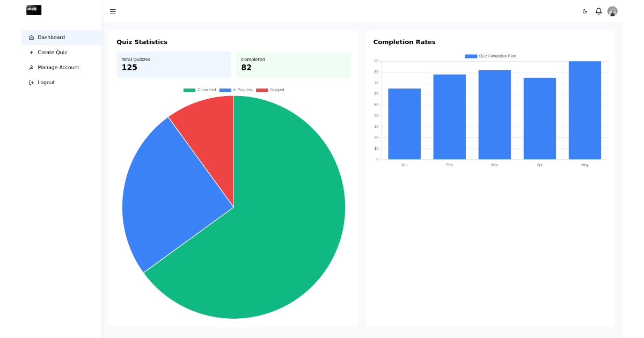
Task: Click the plus icon beside Create Quiz
Action: [x=32, y=52]
